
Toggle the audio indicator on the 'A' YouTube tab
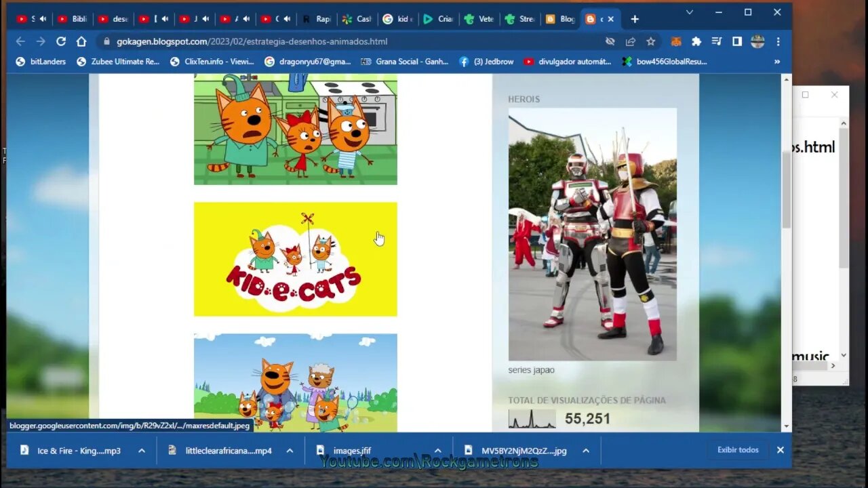245,19
